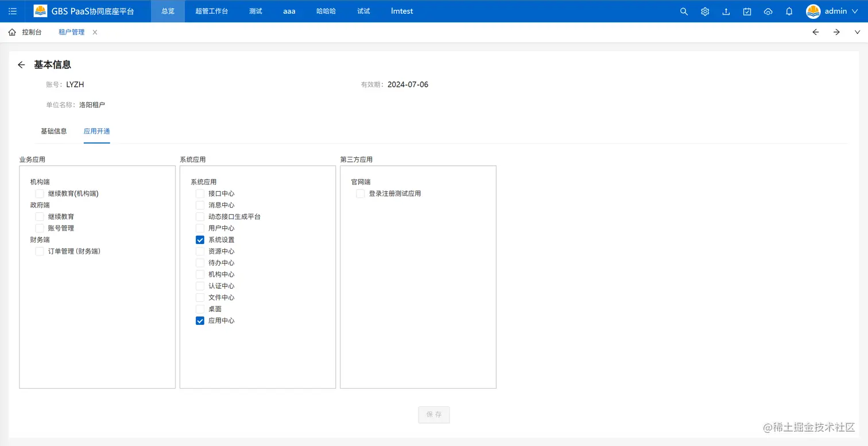Uncheck the 应用中心 checkbox
The width and height of the screenshot is (868, 446).
point(200,320)
